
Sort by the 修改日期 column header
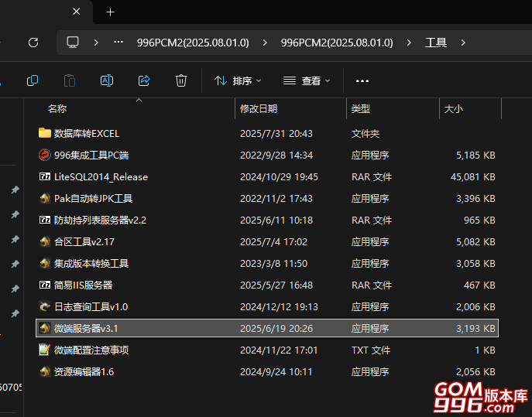(x=259, y=109)
